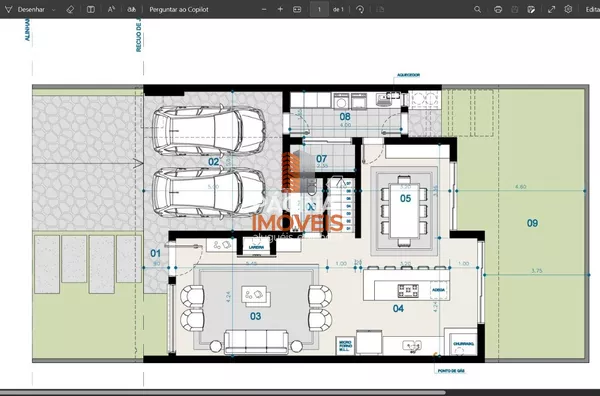Click the page number field
Screen dimensions: 600x396
319,9
